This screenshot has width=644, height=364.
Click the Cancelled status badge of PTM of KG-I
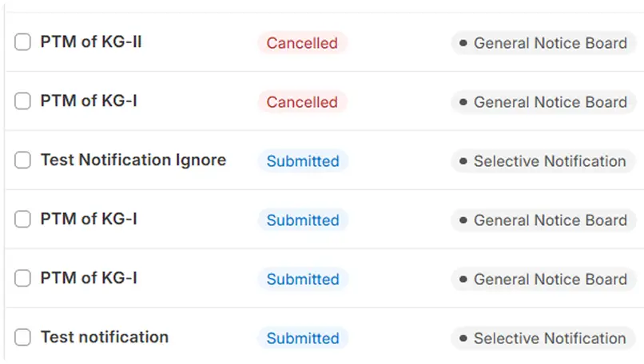coord(302,102)
